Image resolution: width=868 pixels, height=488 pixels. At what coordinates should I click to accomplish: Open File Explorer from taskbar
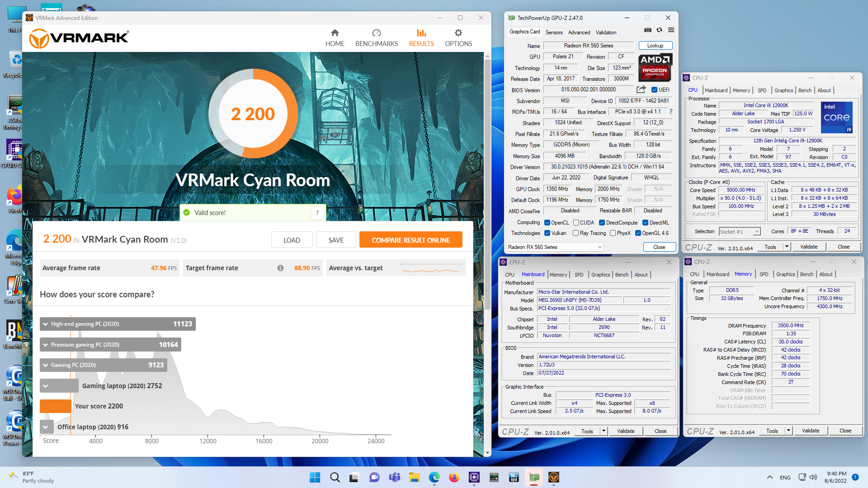pyautogui.click(x=415, y=477)
